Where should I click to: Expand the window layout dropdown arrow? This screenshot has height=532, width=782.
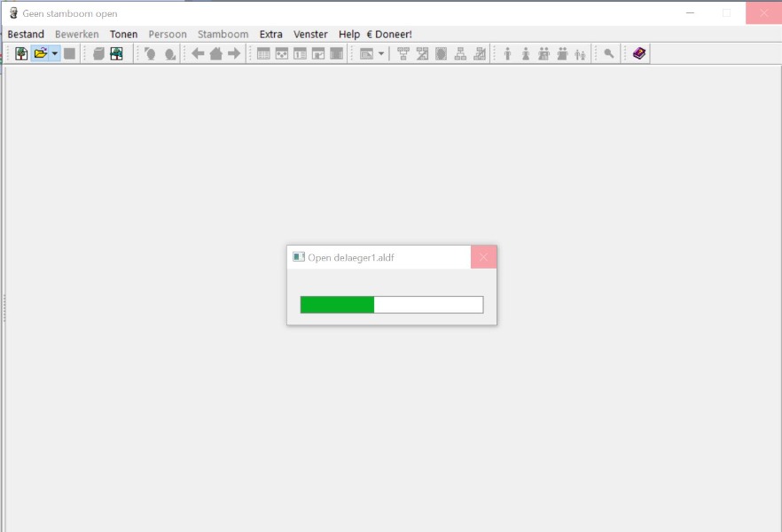click(381, 54)
